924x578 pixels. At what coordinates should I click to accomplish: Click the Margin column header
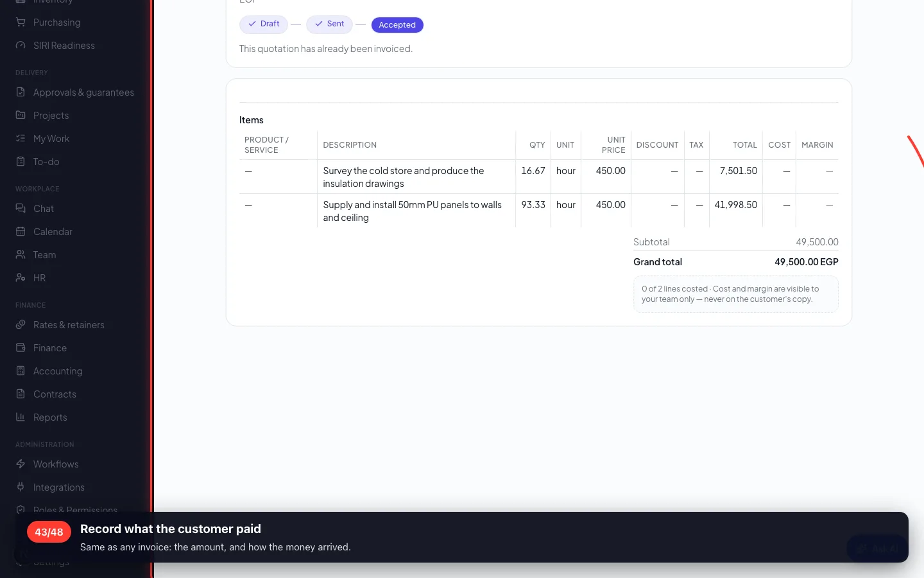(817, 145)
